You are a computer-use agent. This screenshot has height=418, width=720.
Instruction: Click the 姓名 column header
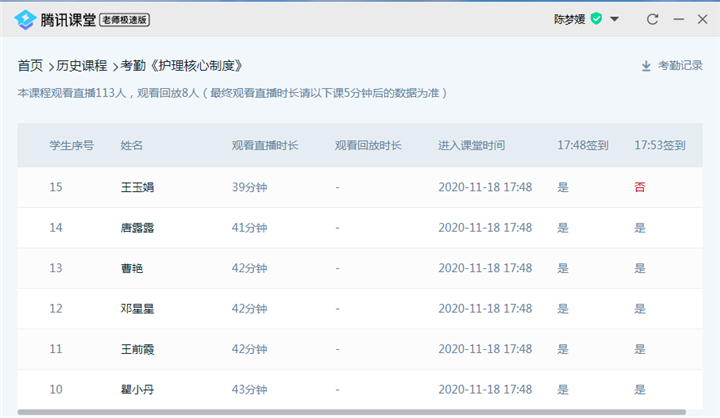click(x=131, y=146)
